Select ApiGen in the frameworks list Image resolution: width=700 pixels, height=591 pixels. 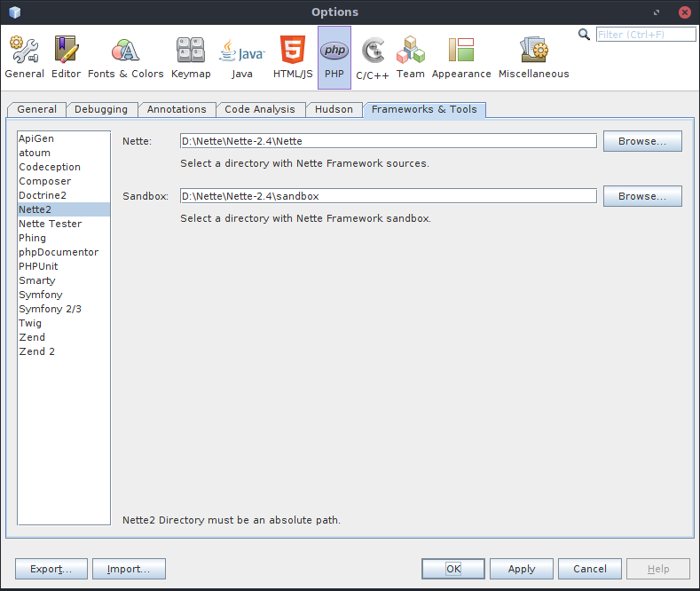(64, 138)
